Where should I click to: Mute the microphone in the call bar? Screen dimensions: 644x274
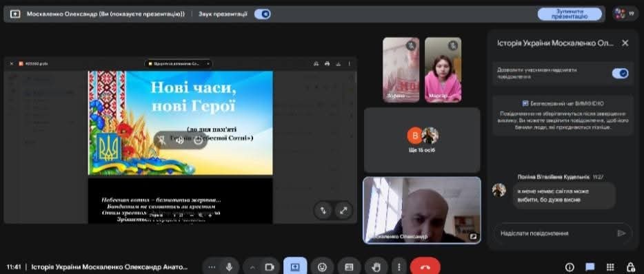coord(229,267)
